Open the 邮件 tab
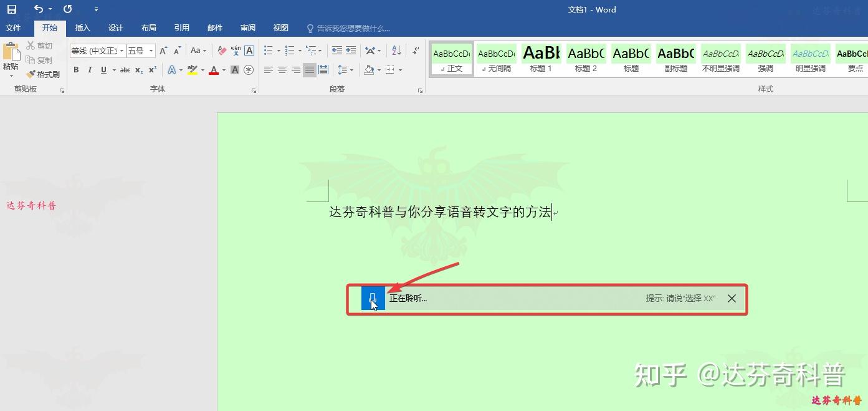Viewport: 868px width, 411px height. click(x=215, y=28)
